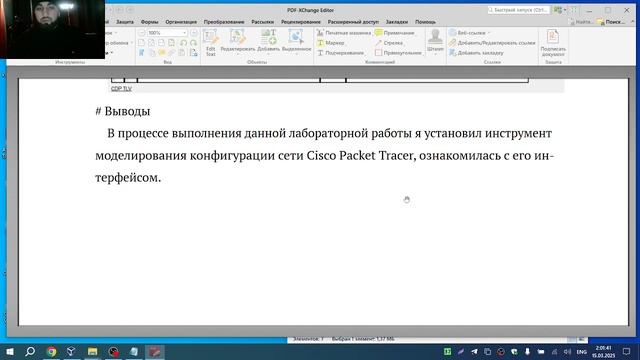This screenshot has height=360, width=640.
Task: Click Cisco Packet Tracer text in document
Action: (360, 156)
